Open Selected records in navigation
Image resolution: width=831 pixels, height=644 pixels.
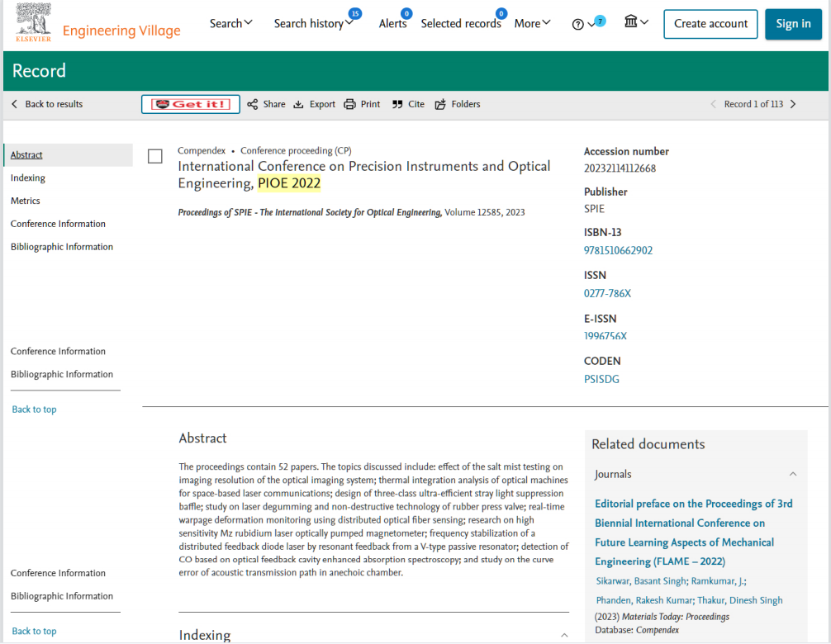coord(461,24)
